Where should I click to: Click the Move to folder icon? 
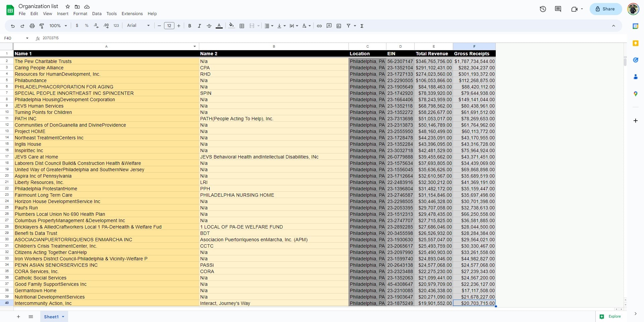pos(77,7)
